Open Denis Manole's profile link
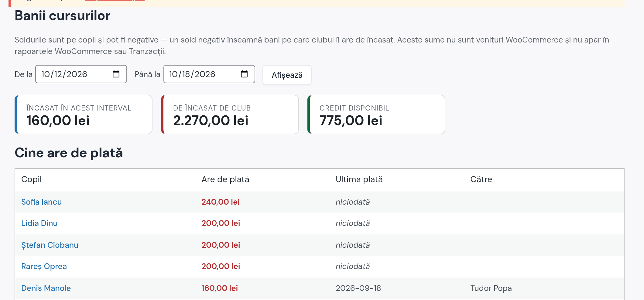 46,288
